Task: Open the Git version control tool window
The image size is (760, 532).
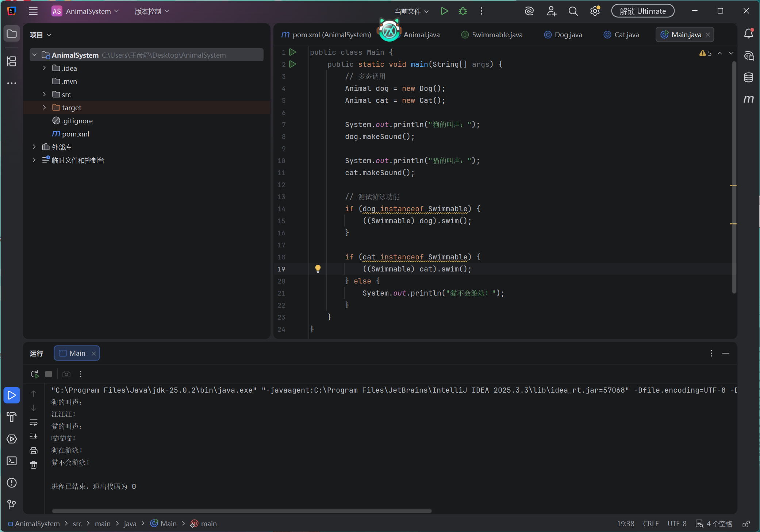Action: 12,504
